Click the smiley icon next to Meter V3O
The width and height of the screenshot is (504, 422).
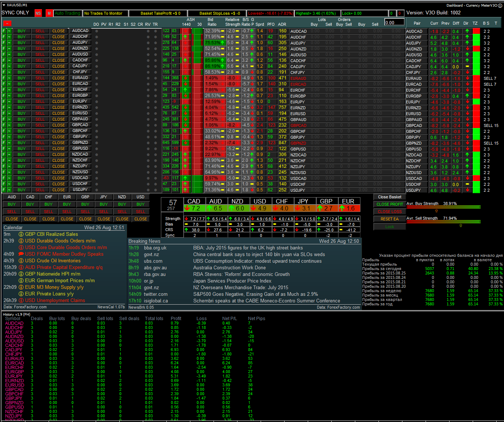[500, 6]
